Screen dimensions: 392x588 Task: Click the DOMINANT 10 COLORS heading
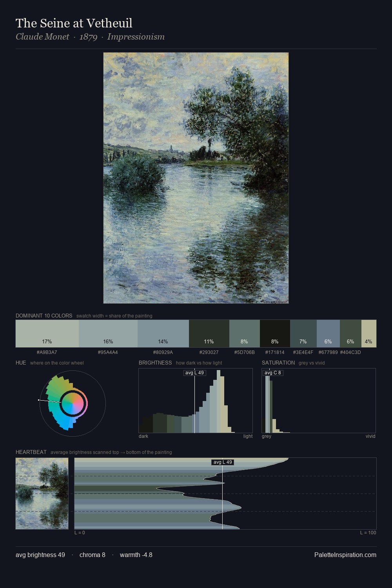pyautogui.click(x=44, y=316)
